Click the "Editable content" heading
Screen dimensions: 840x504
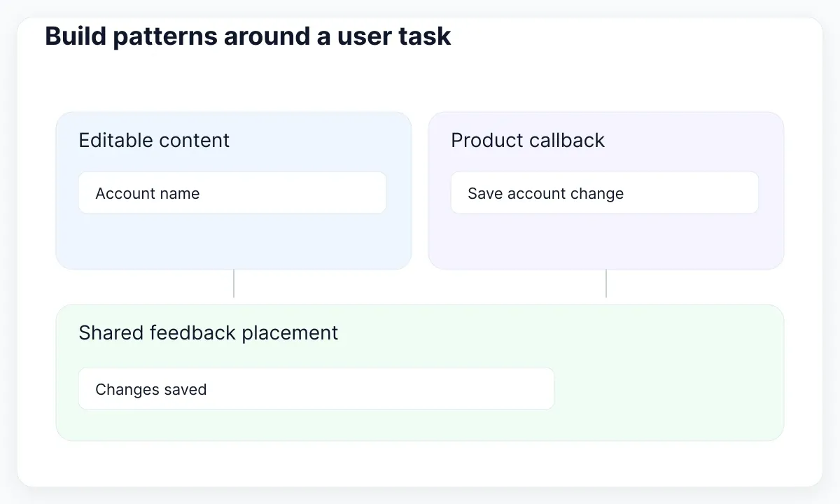tap(154, 140)
